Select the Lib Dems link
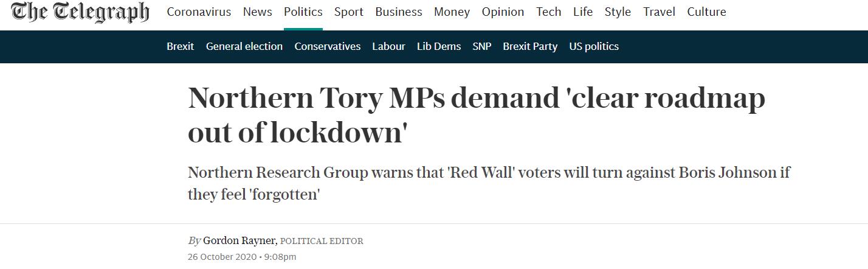The height and width of the screenshot is (269, 868). (x=439, y=46)
